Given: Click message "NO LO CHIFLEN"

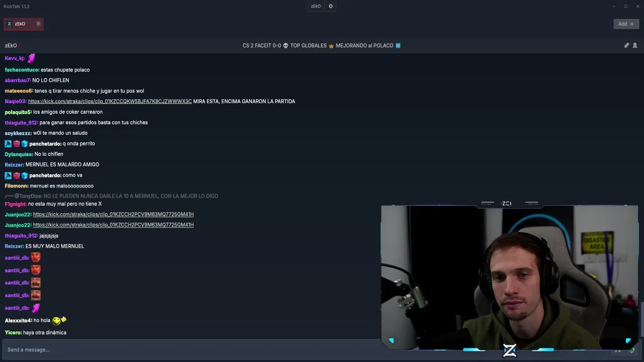Looking at the screenshot, I should tap(51, 80).
